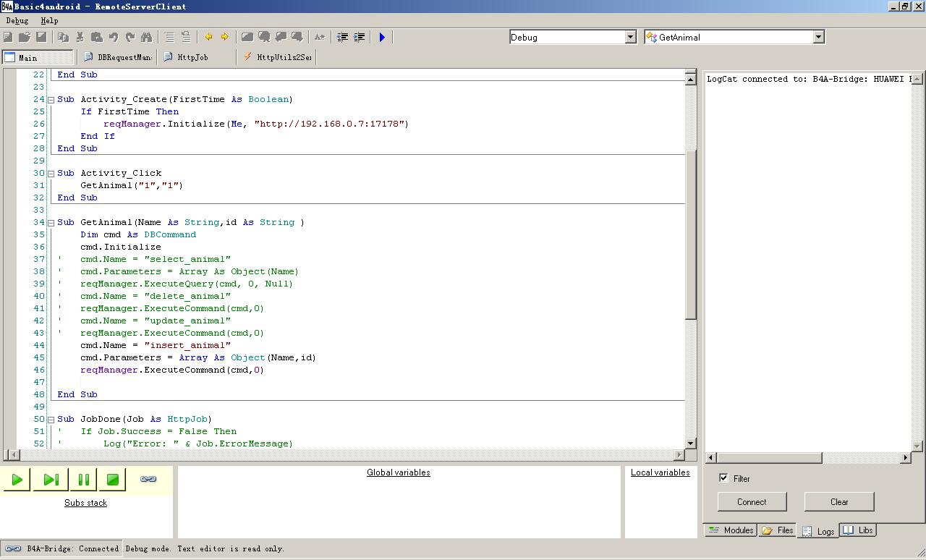Toggle the Filter checkbox in Logs
This screenshot has height=560, width=926.
click(x=723, y=478)
